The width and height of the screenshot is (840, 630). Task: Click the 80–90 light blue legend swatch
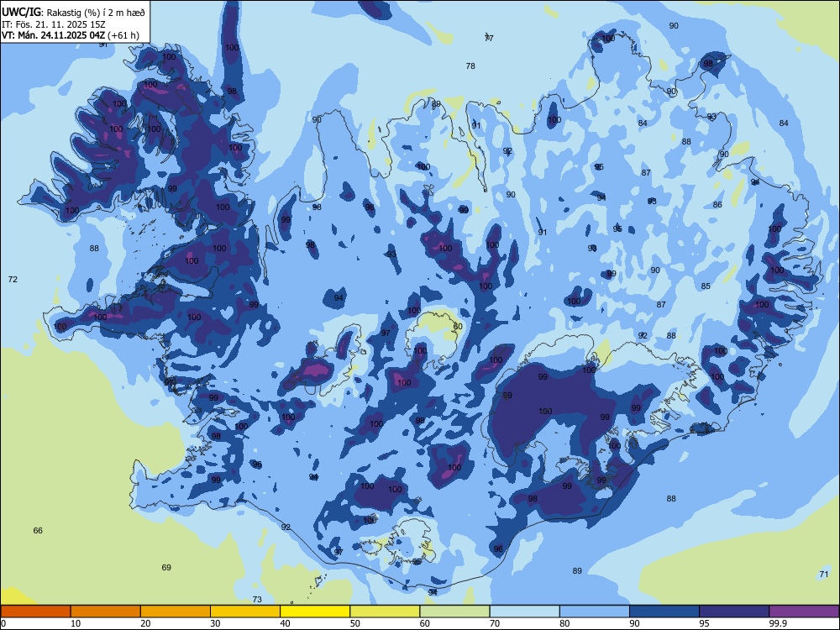point(595,612)
